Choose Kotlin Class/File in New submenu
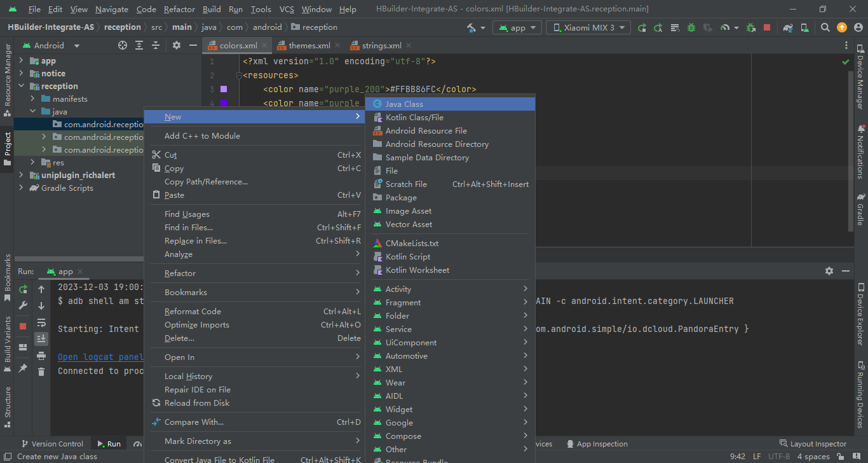Screen dimensions: 868x463 (x=414, y=117)
